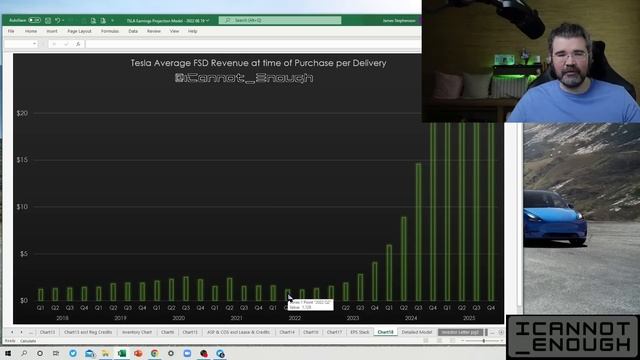Screen dimensions: 640x360
Task: Open Google Chrome from taskbar
Action: 154,353
